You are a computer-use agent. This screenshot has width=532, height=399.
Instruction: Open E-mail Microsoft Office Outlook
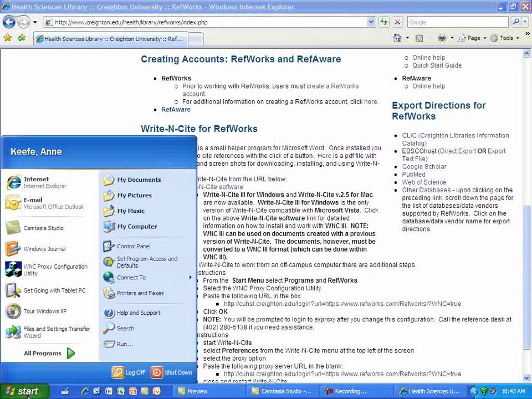(49, 203)
